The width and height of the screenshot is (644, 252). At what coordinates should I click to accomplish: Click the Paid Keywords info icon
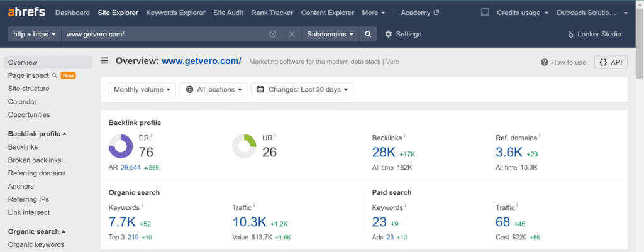point(405,205)
